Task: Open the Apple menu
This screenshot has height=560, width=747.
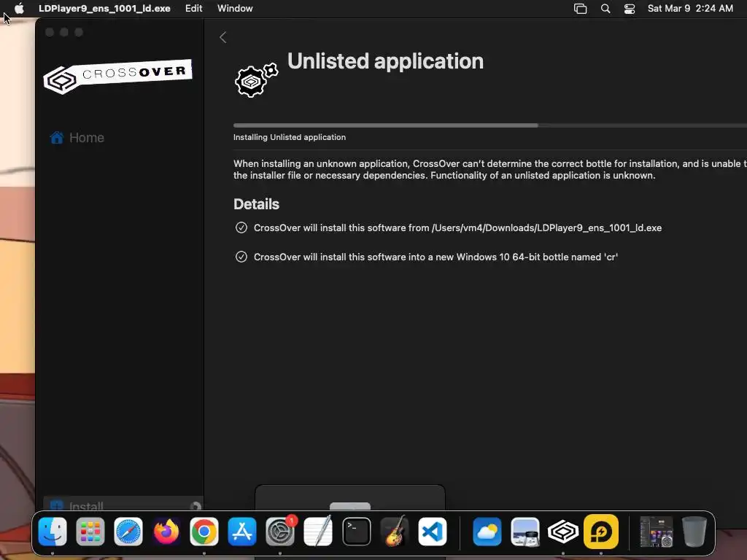Action: pos(19,8)
